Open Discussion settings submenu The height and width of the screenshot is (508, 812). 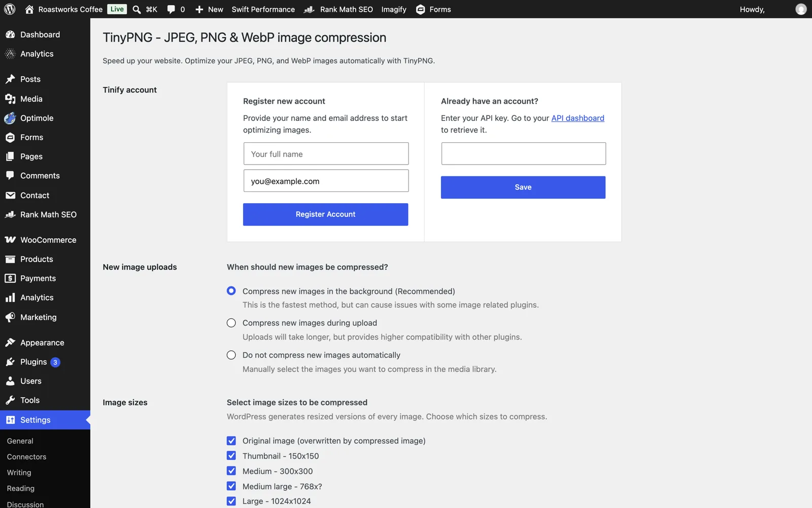(25, 504)
